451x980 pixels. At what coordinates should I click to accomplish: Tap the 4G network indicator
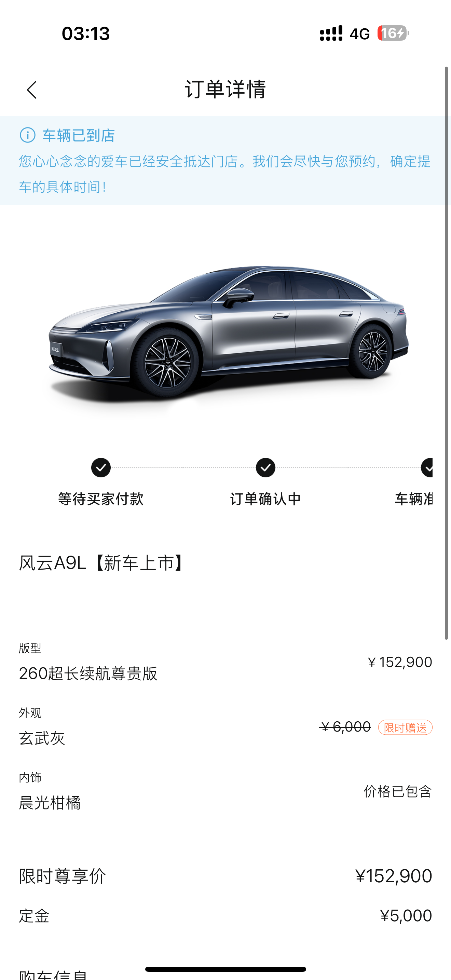coord(359,34)
